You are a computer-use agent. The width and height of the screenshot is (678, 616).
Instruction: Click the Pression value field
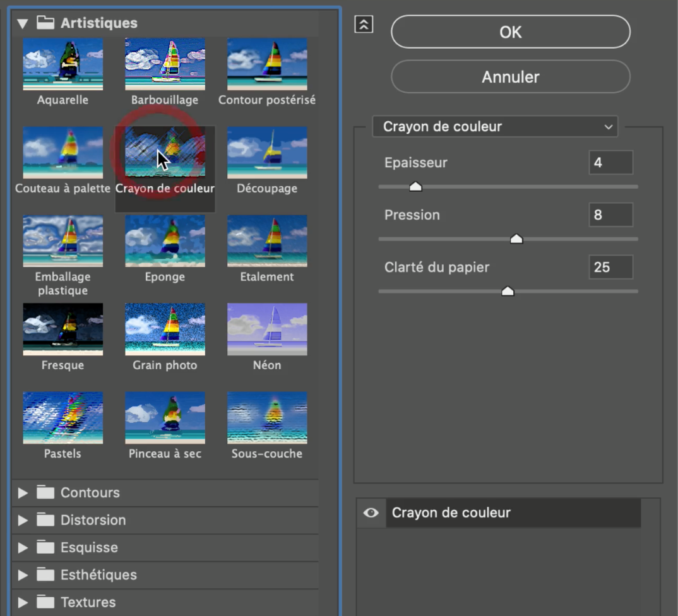(x=611, y=215)
